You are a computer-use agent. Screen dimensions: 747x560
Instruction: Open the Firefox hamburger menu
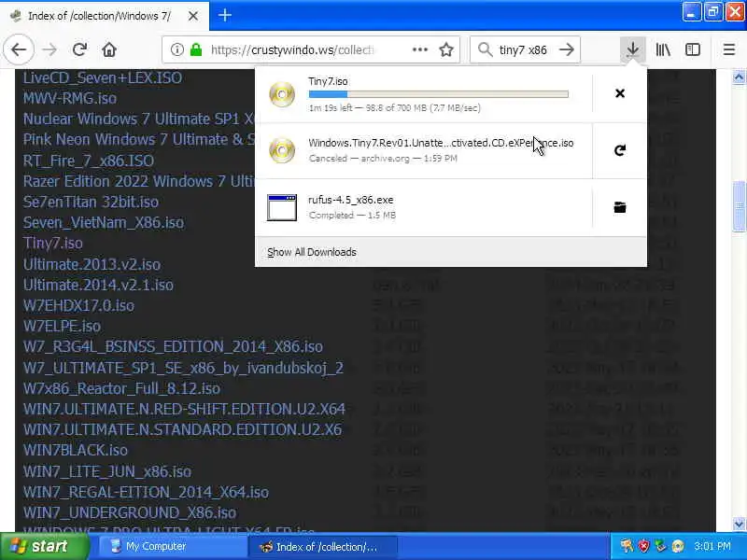click(729, 49)
